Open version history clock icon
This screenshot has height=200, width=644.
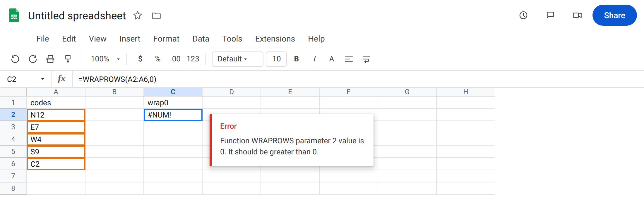pos(523,15)
